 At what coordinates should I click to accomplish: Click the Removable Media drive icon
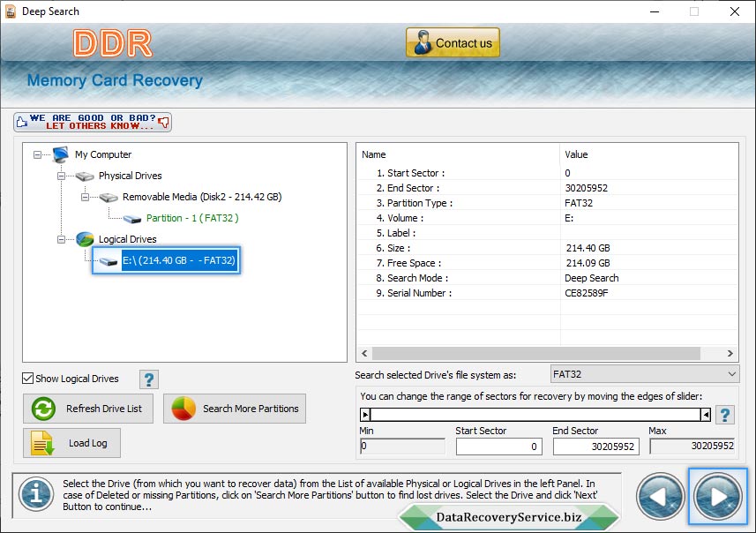[x=109, y=198]
